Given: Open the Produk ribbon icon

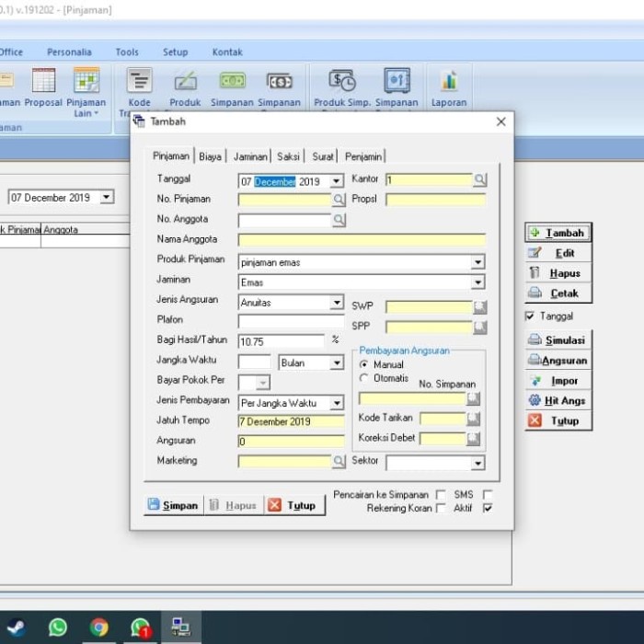Looking at the screenshot, I should [x=186, y=81].
